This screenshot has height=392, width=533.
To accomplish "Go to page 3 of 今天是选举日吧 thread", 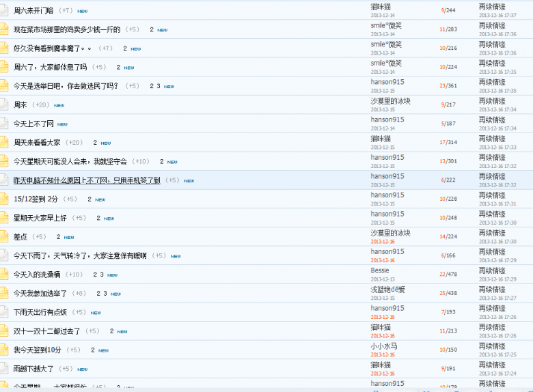I will pos(159,86).
